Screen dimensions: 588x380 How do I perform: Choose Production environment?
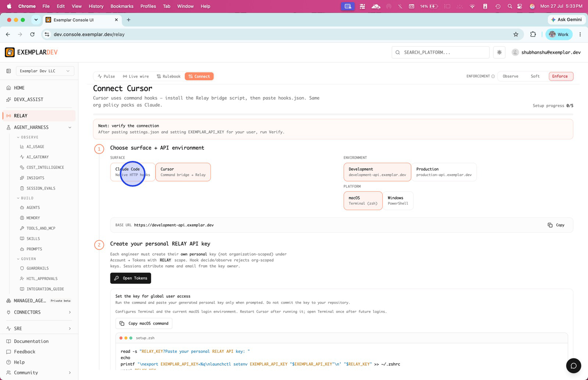[444, 172]
